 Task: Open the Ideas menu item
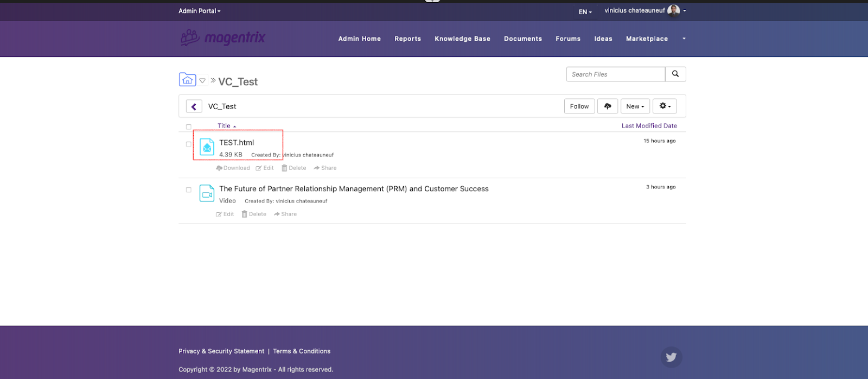point(603,39)
